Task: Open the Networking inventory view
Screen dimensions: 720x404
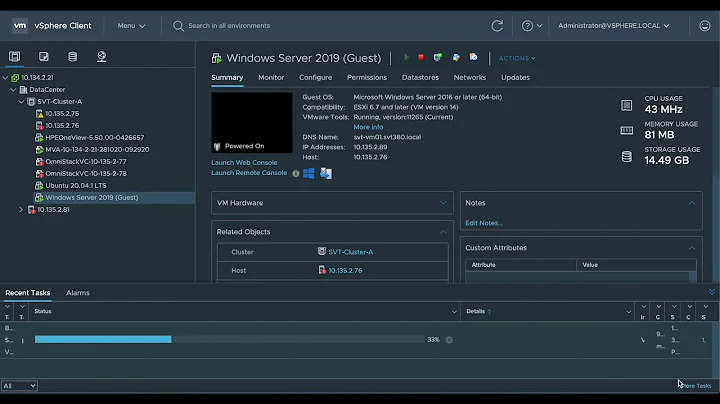Action: coord(101,56)
